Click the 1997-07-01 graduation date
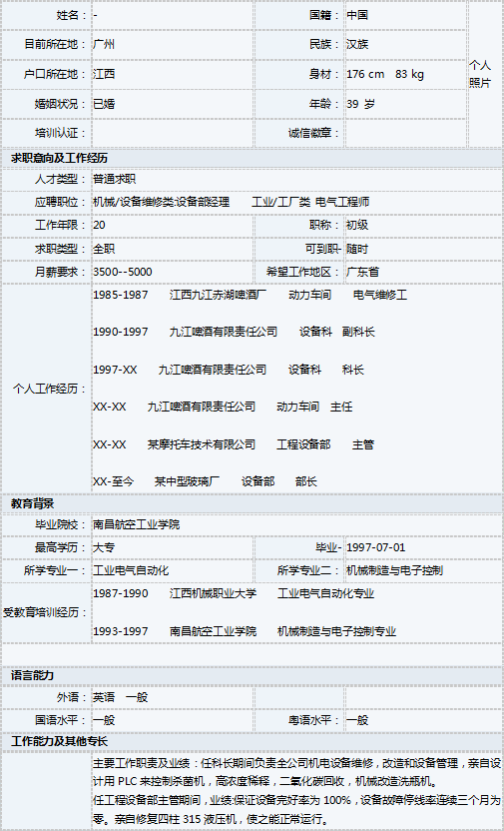504x831 pixels. click(376, 547)
